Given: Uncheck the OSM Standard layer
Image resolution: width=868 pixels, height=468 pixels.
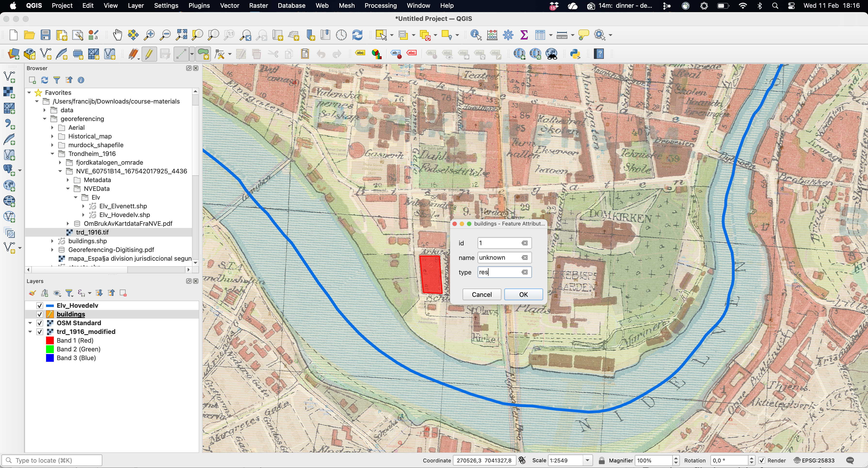Looking at the screenshot, I should 40,323.
